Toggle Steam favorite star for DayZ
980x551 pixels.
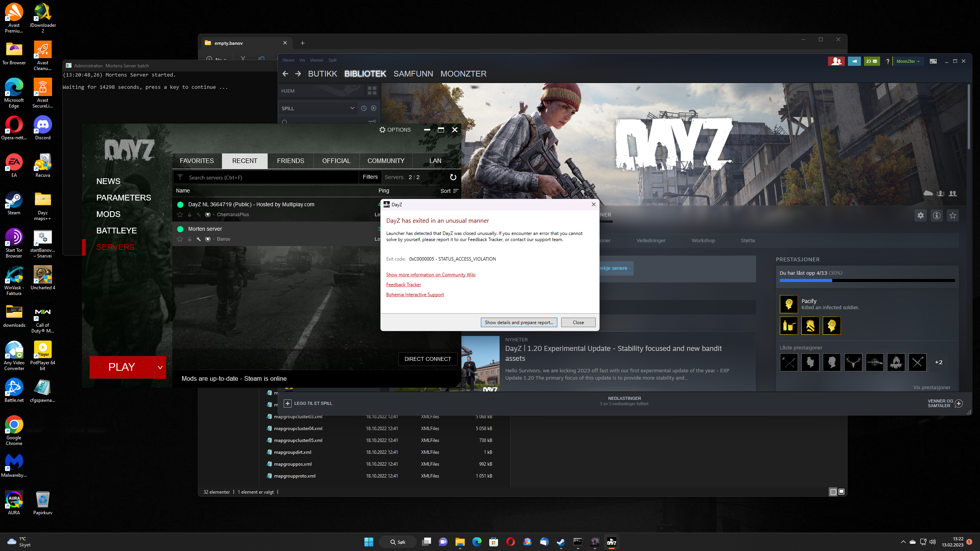(x=952, y=215)
